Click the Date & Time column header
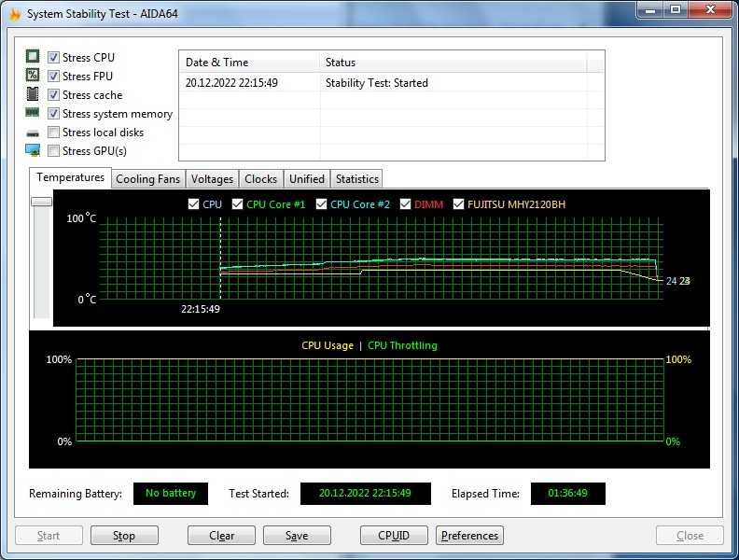This screenshot has width=739, height=560. click(x=249, y=63)
